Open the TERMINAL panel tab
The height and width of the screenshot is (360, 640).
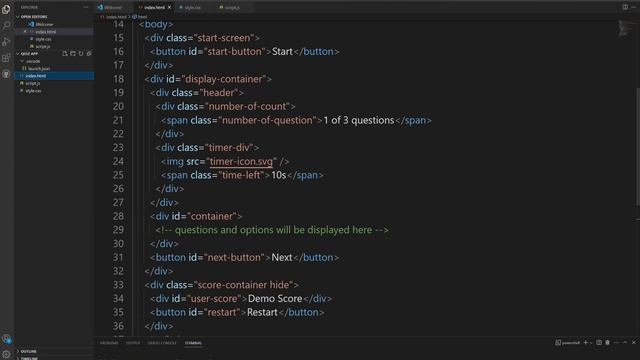193,343
